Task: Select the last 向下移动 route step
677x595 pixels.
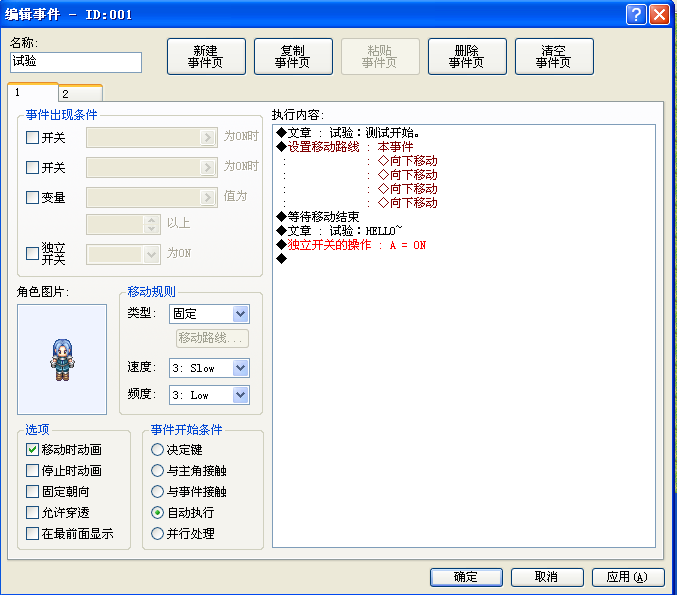Action: pos(408,203)
